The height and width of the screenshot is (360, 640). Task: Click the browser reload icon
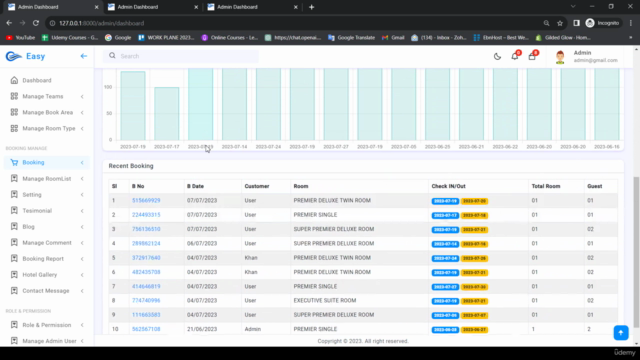click(x=36, y=23)
